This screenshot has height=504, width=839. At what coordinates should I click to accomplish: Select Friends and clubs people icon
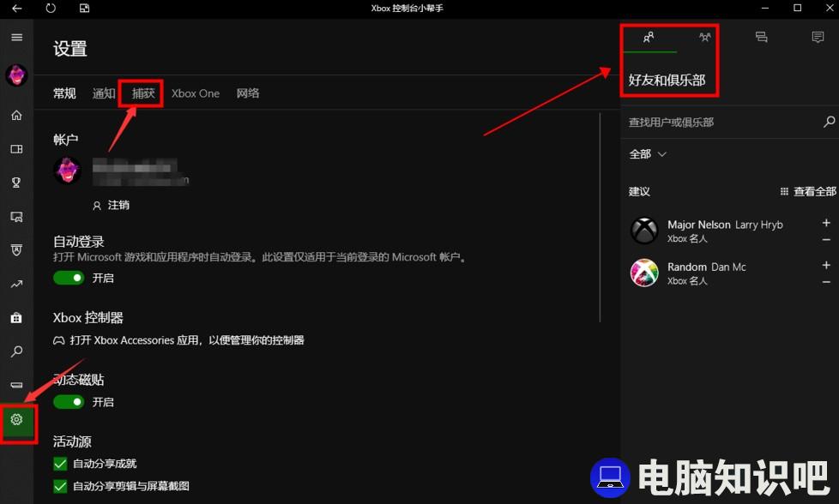(x=649, y=37)
